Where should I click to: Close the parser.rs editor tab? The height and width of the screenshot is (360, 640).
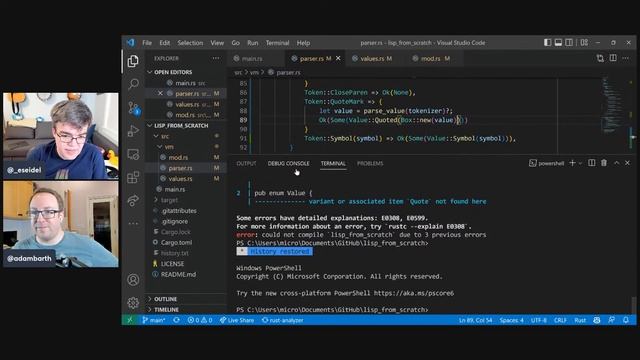pos(338,58)
